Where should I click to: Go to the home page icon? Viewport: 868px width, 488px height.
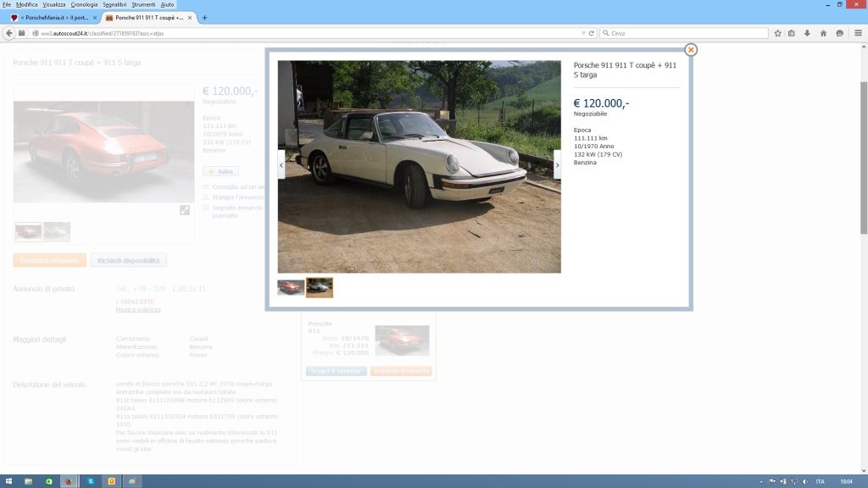pos(823,33)
